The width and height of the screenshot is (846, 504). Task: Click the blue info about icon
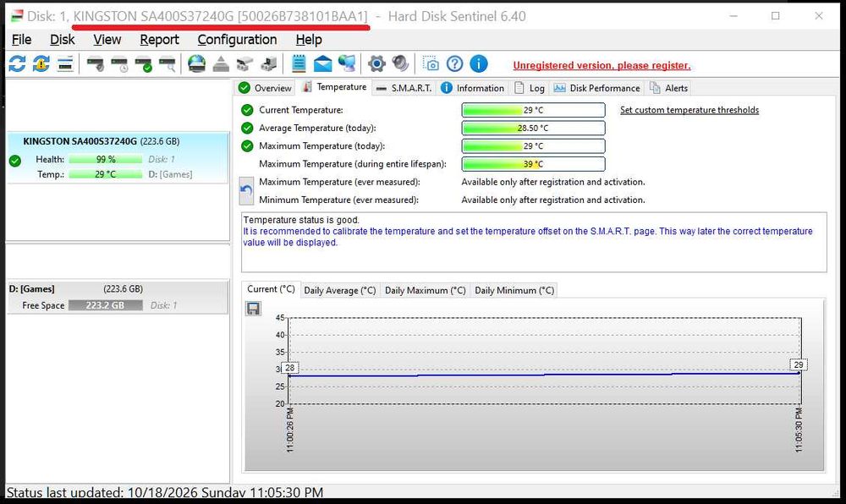(x=479, y=63)
